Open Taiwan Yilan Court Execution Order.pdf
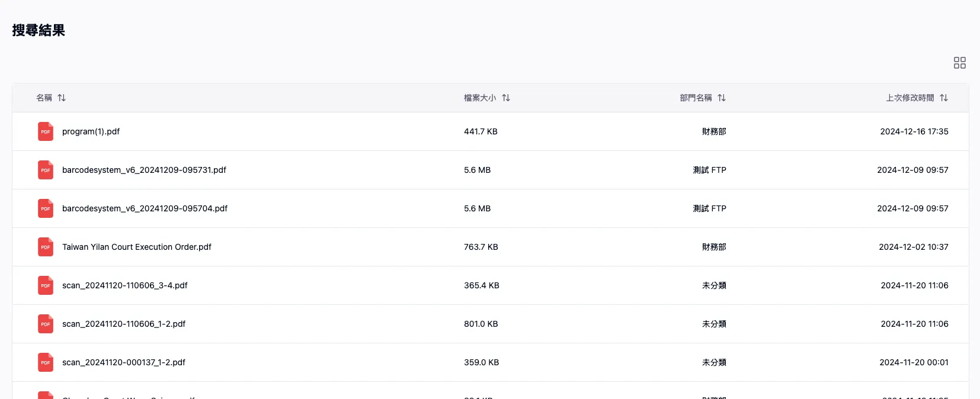Screen dimensions: 980x399 [136, 247]
